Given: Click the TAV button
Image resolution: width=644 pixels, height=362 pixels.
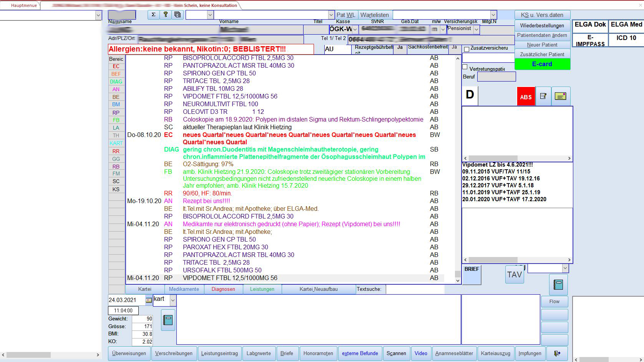Looking at the screenshot, I should tap(515, 275).
